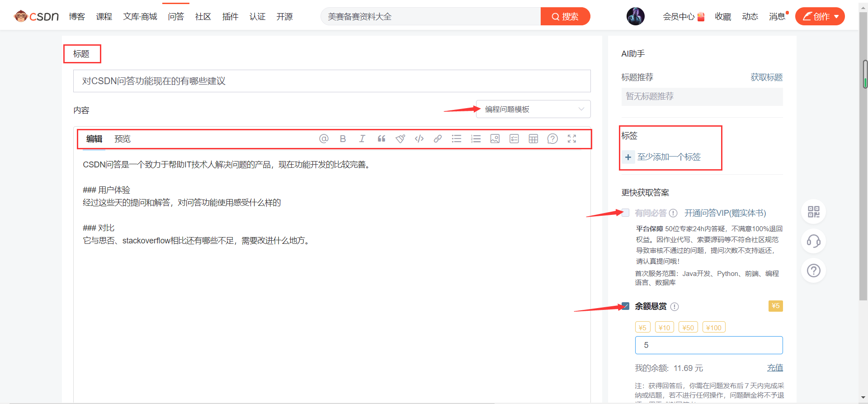The height and width of the screenshot is (404, 868).
Task: Select the ¥50 reward amount chip
Action: pos(688,327)
